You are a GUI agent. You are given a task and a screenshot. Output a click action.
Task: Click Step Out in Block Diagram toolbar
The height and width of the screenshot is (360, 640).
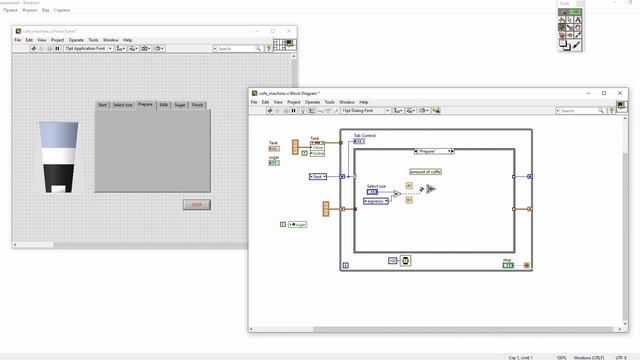(336, 111)
